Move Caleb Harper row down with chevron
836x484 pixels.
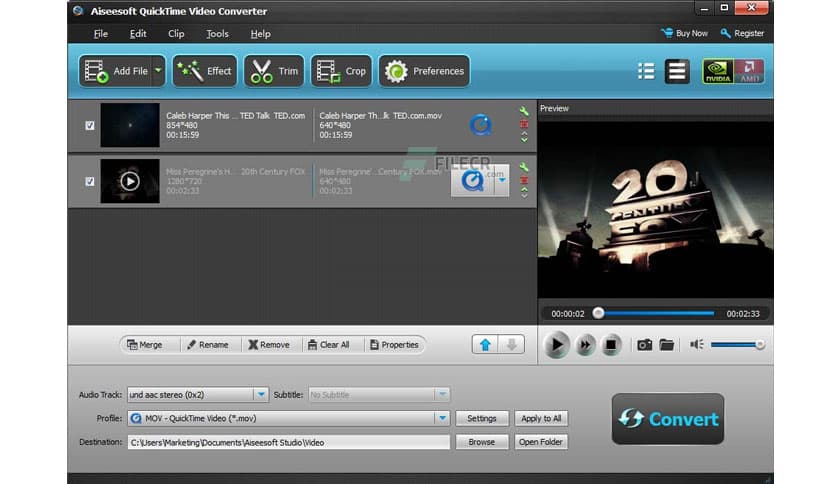[524, 140]
